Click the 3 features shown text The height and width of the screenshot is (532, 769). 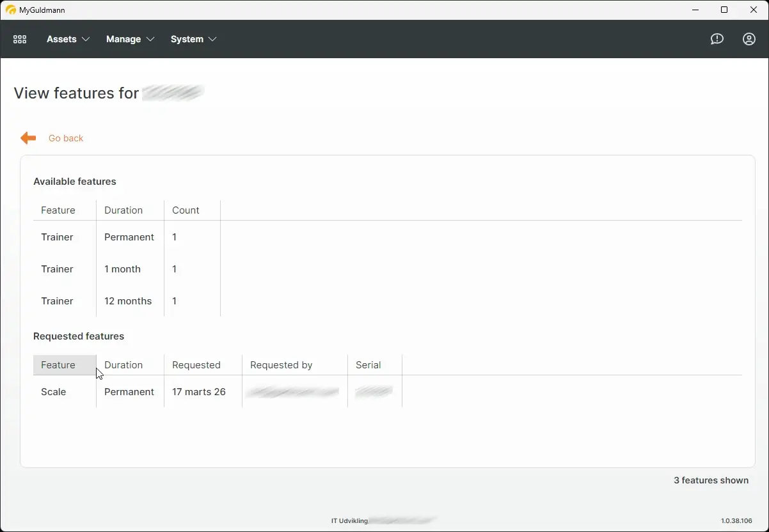711,480
